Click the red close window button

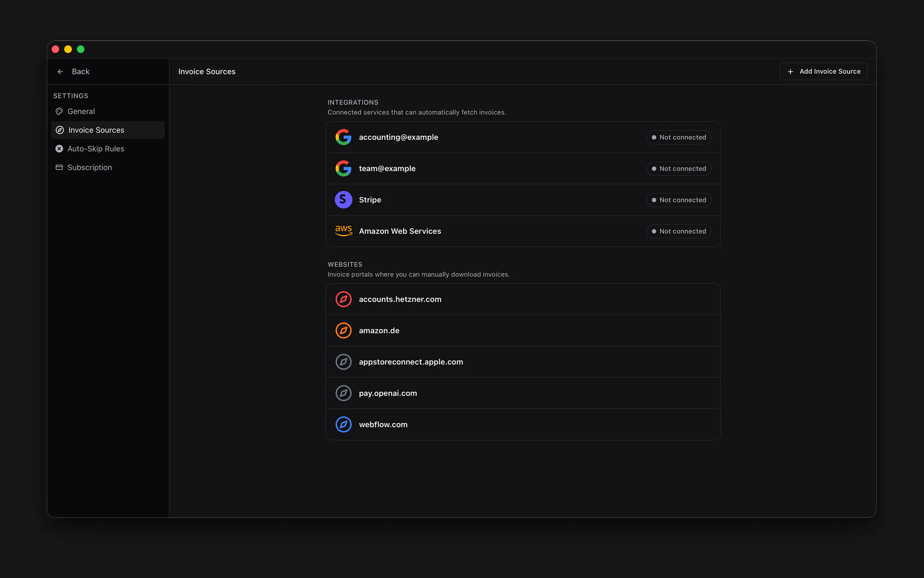tap(55, 49)
